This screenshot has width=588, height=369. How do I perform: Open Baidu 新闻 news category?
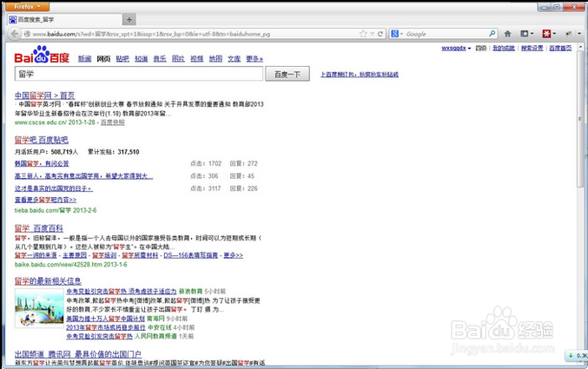coord(85,58)
